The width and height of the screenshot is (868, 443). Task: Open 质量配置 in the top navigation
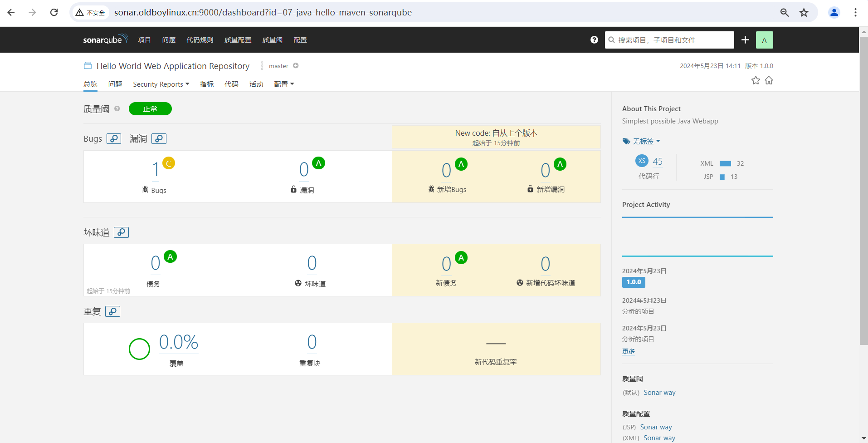click(238, 40)
